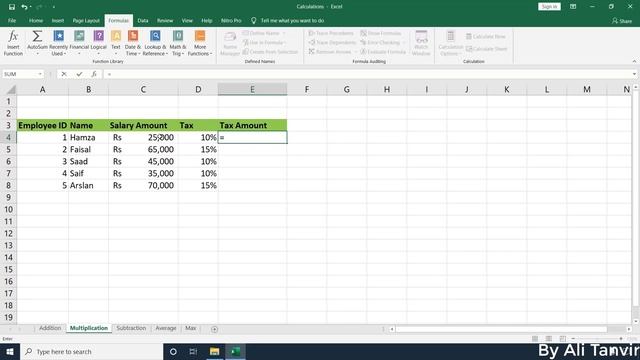Viewport: 640px width, 360px height.
Task: Click Calculate Sheet
Action: pos(487,49)
